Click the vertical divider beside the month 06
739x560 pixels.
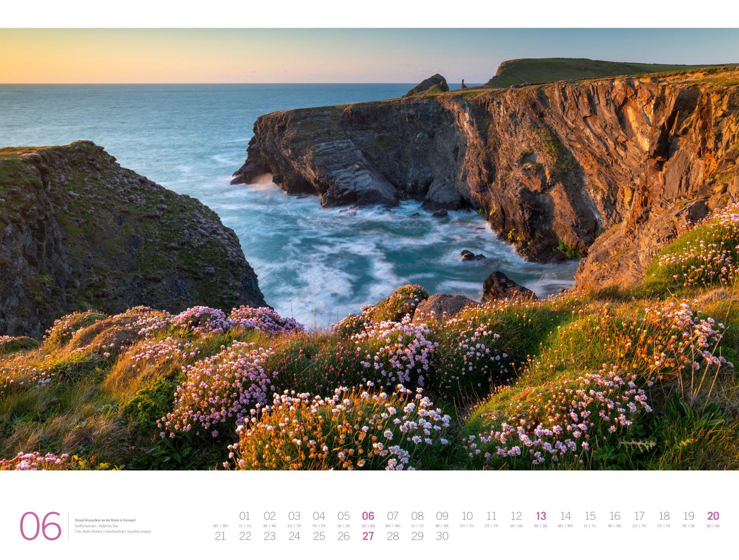click(x=68, y=525)
